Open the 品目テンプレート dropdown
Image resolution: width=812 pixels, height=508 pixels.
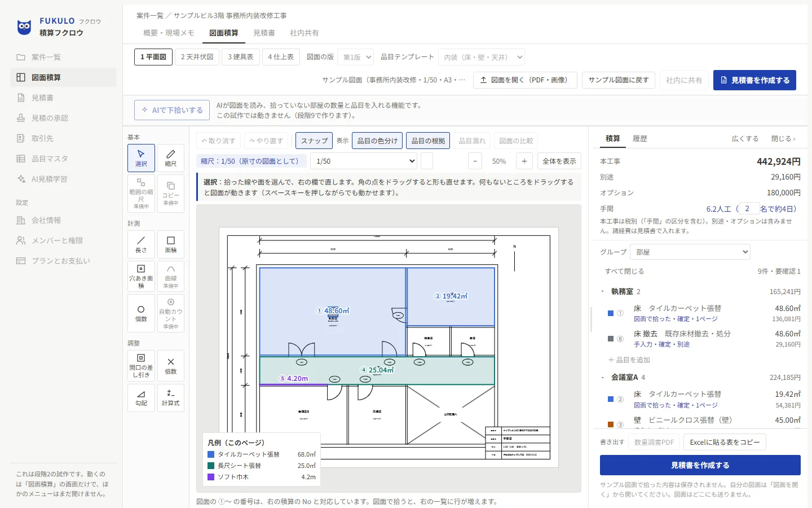point(482,57)
